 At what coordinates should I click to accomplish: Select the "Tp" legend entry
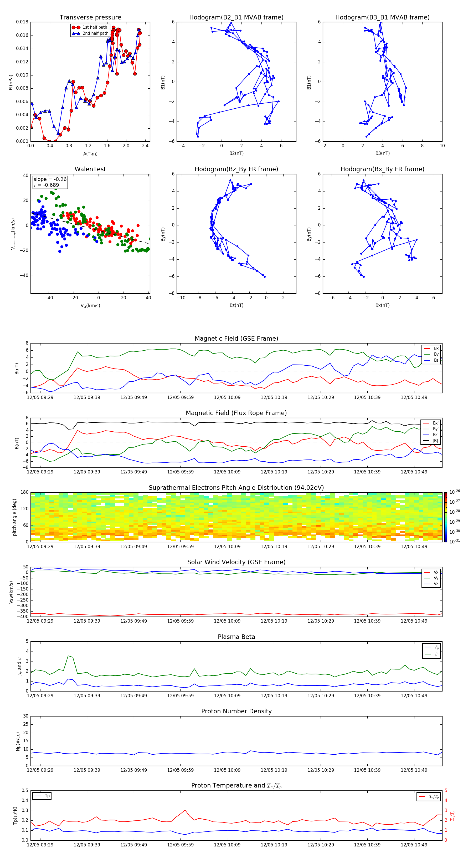click(x=42, y=796)
